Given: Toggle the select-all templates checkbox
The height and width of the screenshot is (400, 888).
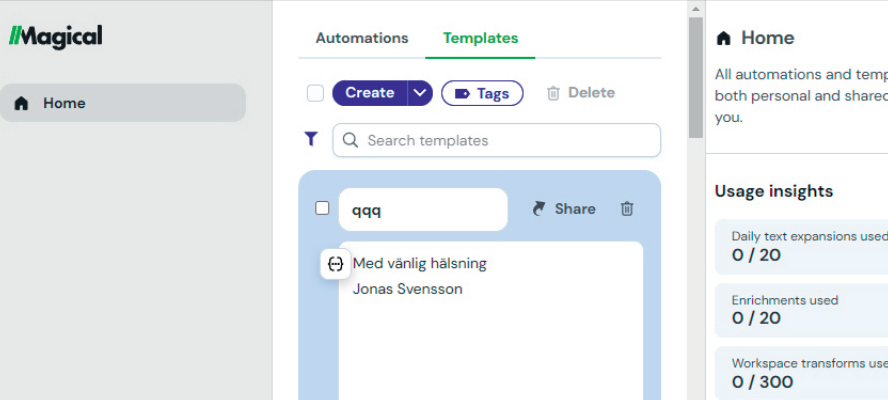Looking at the screenshot, I should [315, 93].
